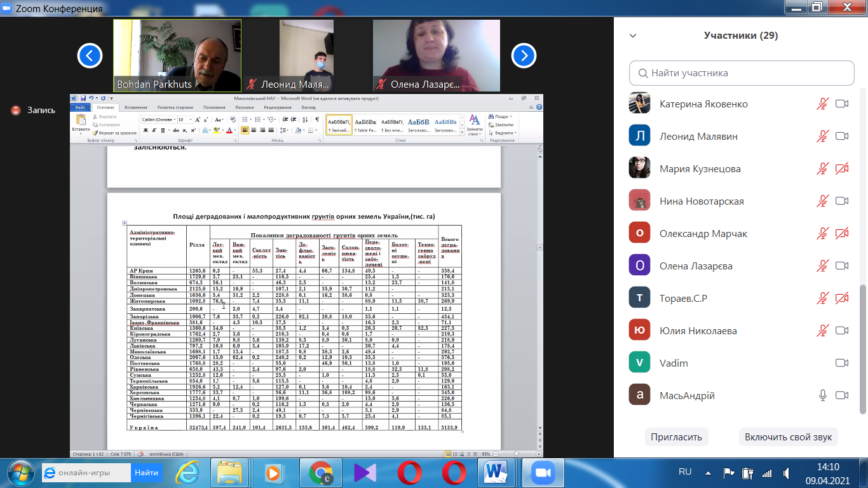Toggle subscript formatting

coord(185,130)
